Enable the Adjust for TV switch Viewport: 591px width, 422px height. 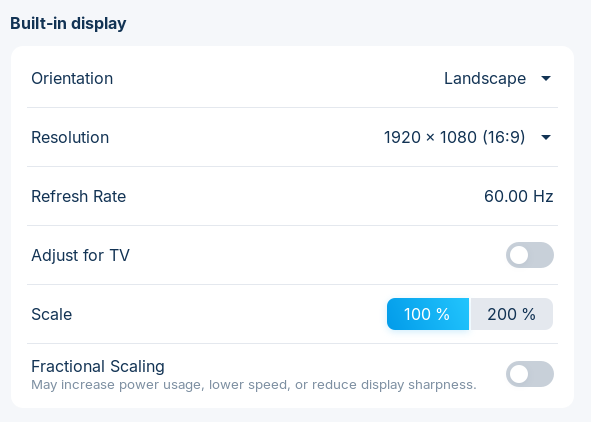click(530, 255)
